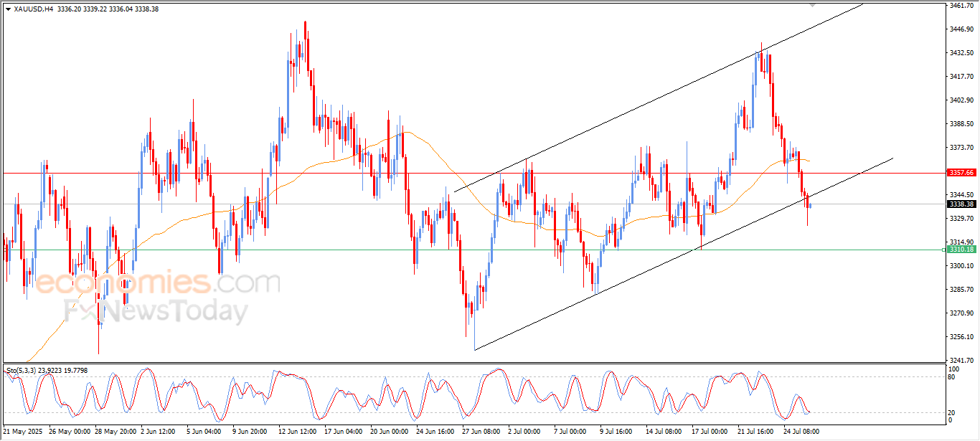Image resolution: width=980 pixels, height=441 pixels.
Task: Click the 3373.70 price axis value
Action: [961, 148]
